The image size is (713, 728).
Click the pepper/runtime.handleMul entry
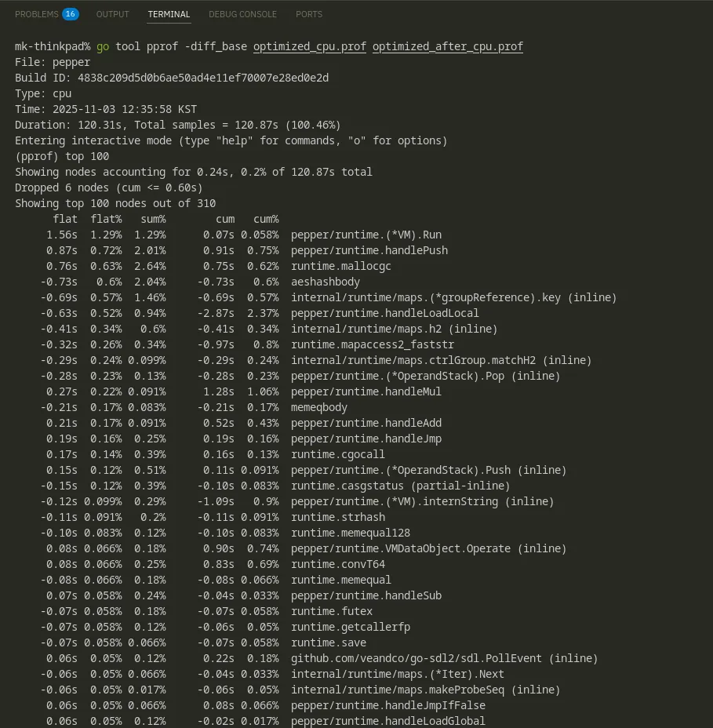366,391
